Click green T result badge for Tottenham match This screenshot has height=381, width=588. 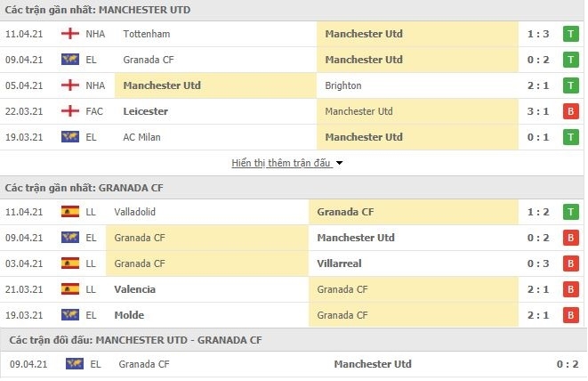pyautogui.click(x=570, y=34)
